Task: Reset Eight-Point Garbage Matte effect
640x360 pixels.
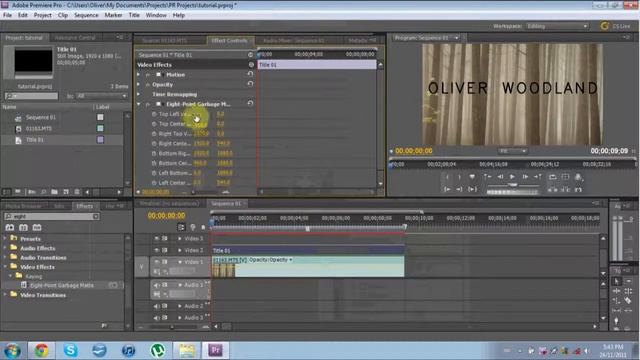Action: click(x=250, y=104)
